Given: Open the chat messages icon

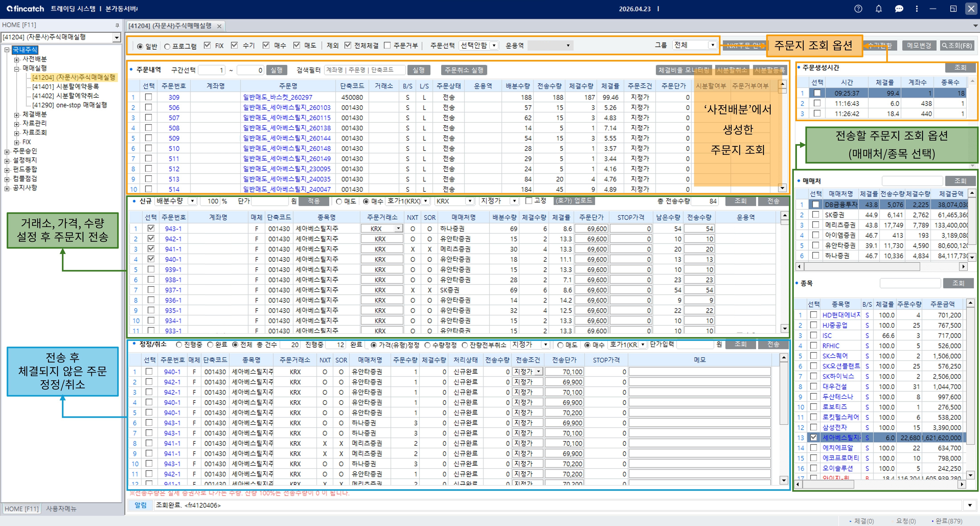Looking at the screenshot, I should [x=899, y=9].
